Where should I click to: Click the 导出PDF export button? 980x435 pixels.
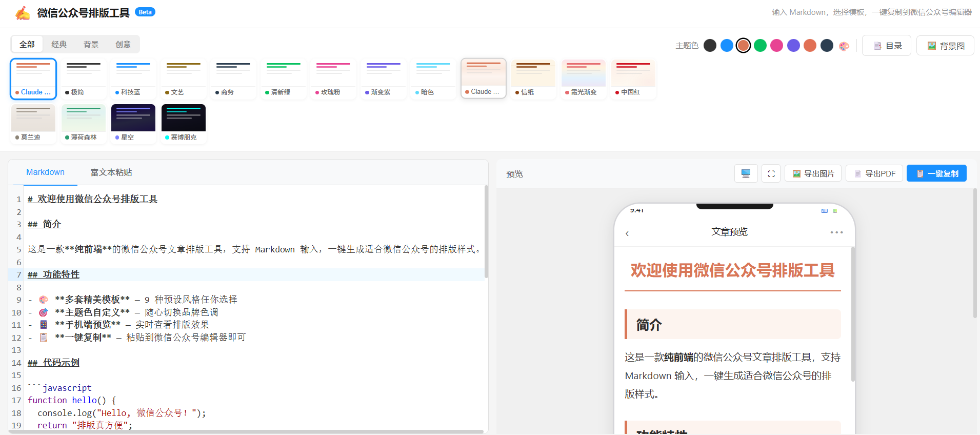click(874, 173)
